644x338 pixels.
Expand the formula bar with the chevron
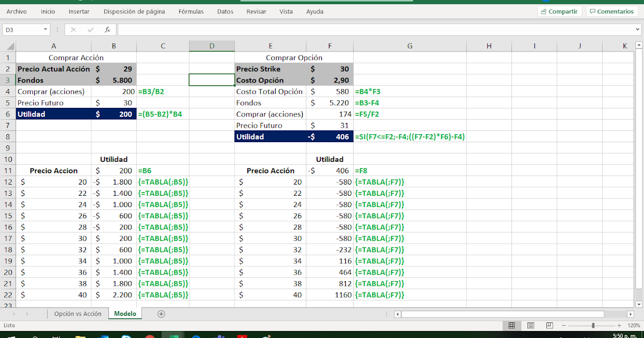[x=639, y=30]
